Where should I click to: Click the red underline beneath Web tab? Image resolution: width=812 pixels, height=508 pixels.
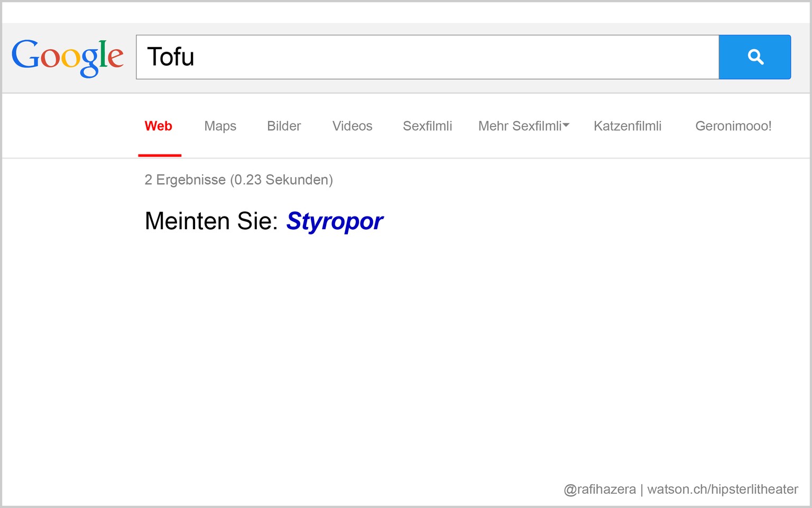160,155
